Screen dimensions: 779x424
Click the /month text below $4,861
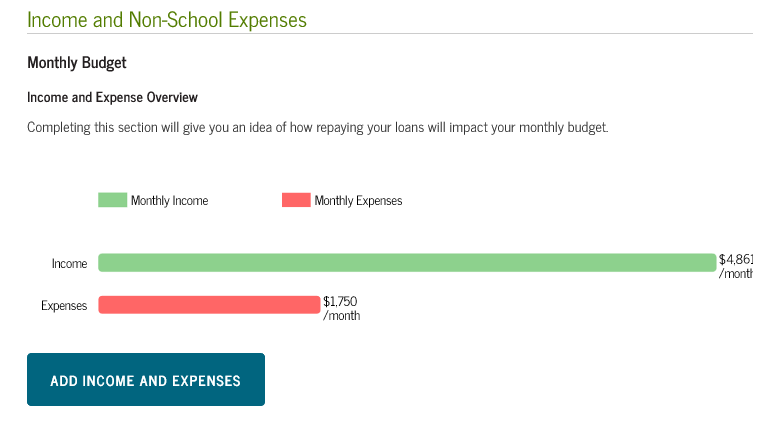coord(735,273)
